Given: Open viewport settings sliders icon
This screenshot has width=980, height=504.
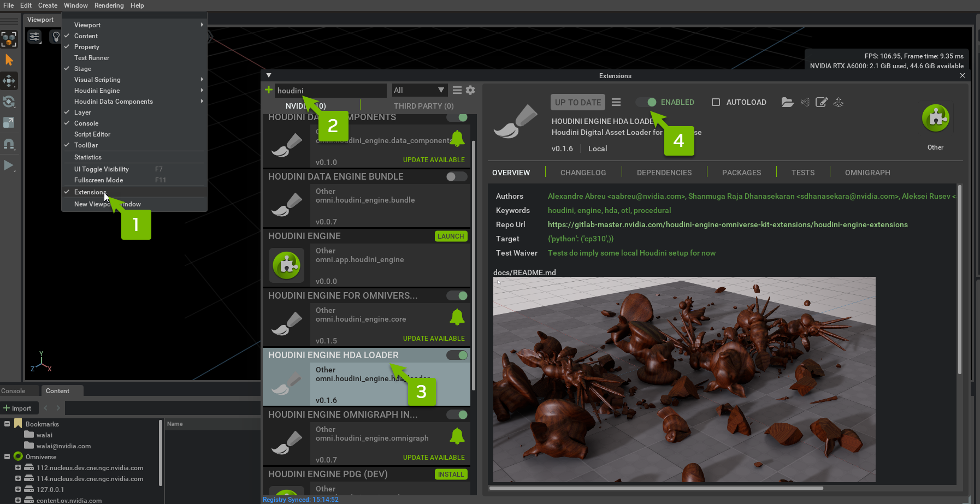Looking at the screenshot, I should [34, 37].
